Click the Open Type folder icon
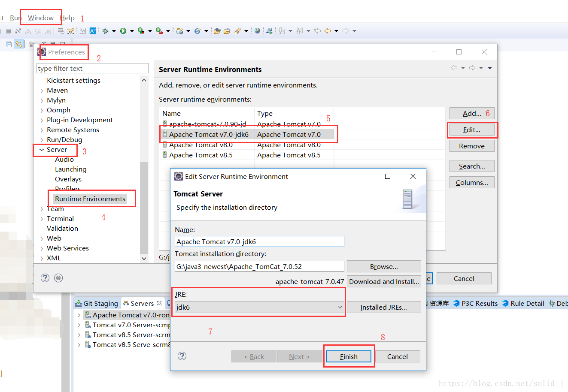Image resolution: width=568 pixels, height=392 pixels. (217, 31)
